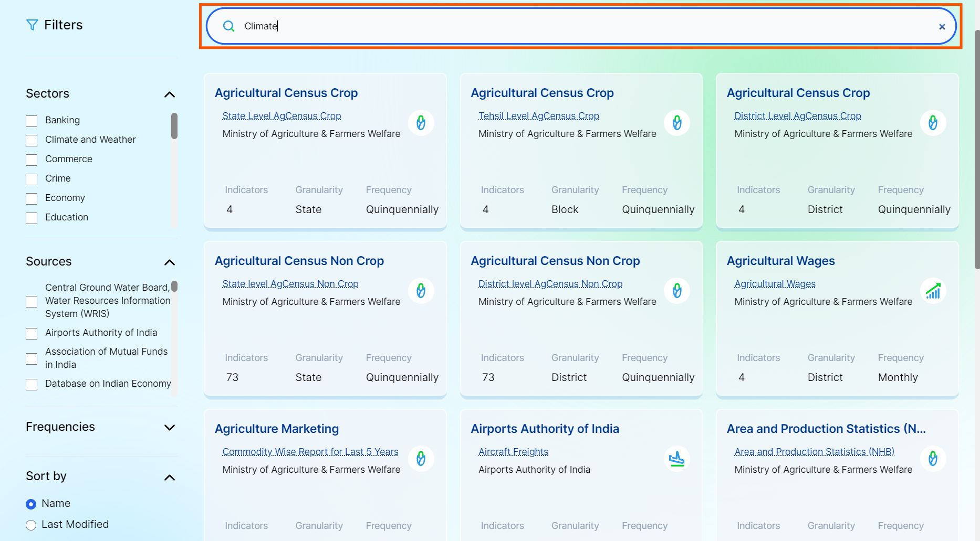The height and width of the screenshot is (541, 980).
Task: Enable the Banking sector filter
Action: [x=32, y=121]
